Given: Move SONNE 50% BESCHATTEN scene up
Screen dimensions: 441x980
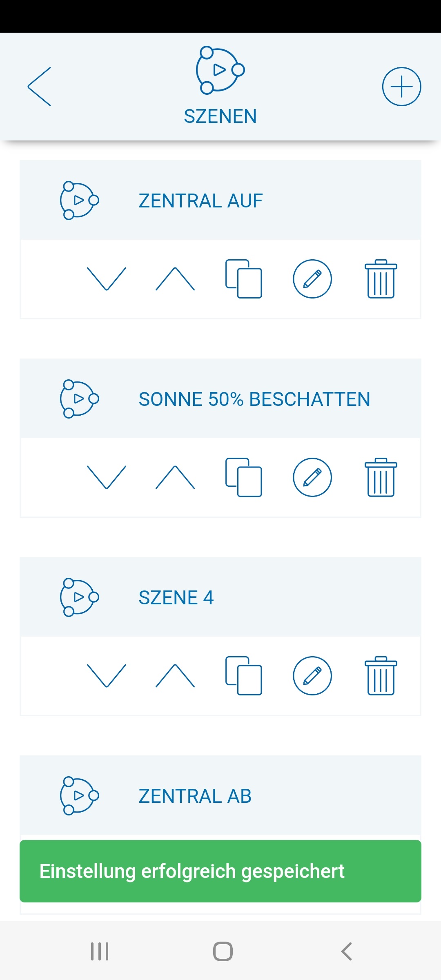Looking at the screenshot, I should [175, 477].
